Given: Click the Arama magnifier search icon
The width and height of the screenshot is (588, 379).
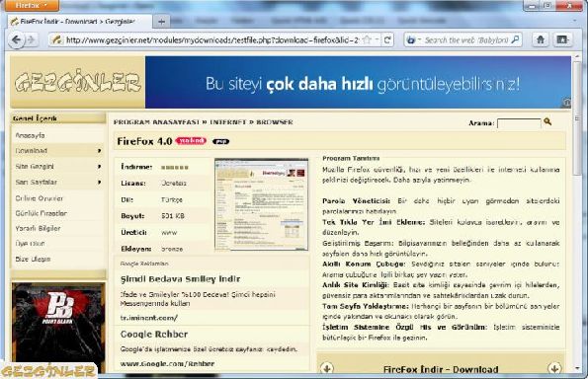Looking at the screenshot, I should coord(547,121).
